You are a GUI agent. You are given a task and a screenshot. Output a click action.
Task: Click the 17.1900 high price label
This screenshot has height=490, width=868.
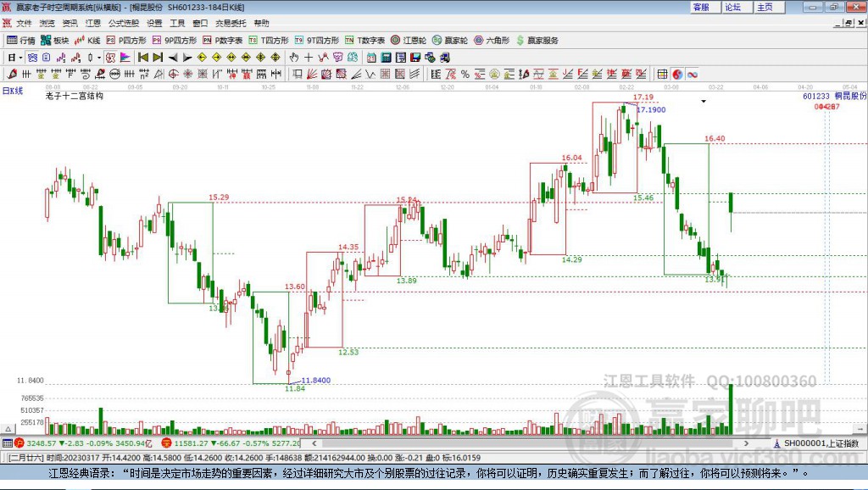[651, 109]
